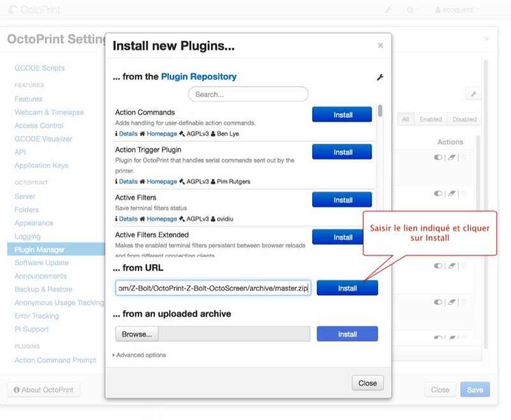511x420 pixels.
Task: Click Browse to choose plugin archive
Action: coord(137,334)
